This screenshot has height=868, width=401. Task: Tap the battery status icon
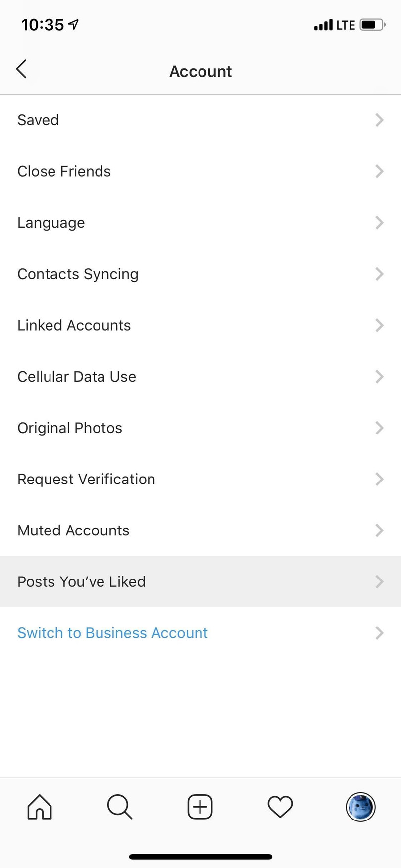pos(372,25)
